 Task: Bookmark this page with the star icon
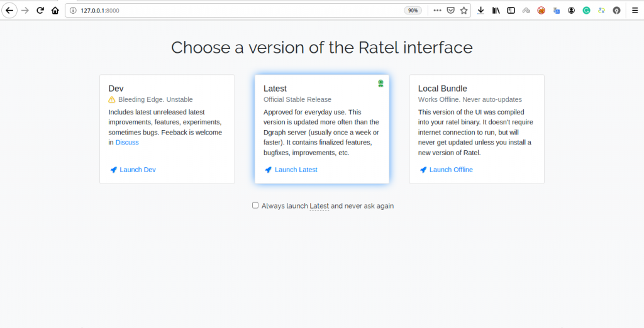(464, 11)
